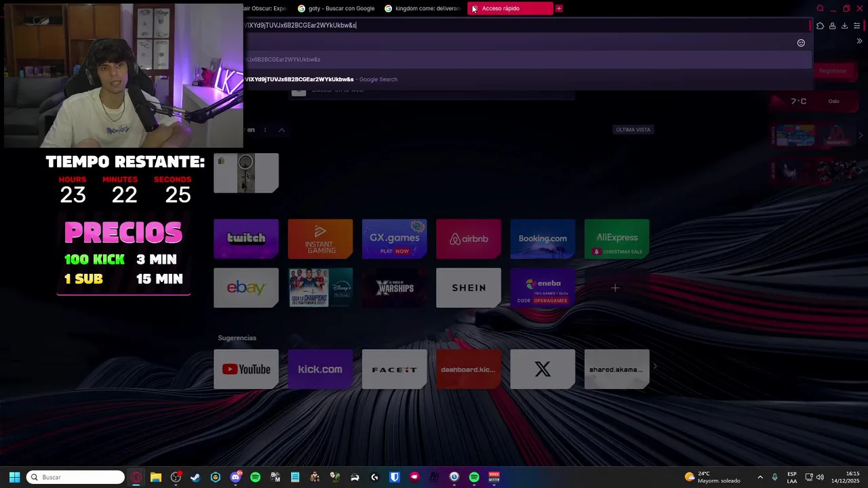Open a new tab with plus button

pyautogui.click(x=559, y=8)
